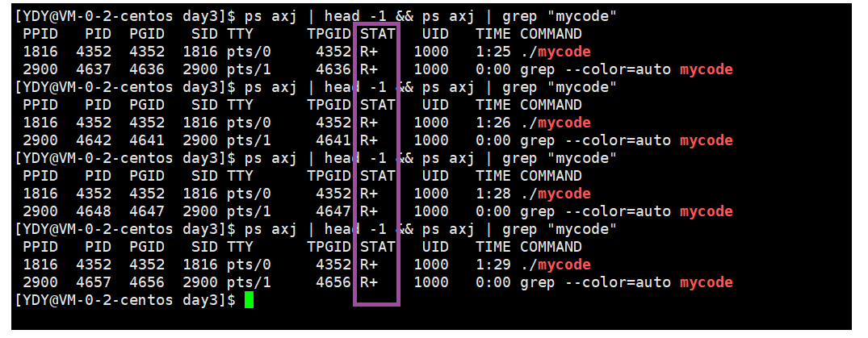Select PID 4637 in the grep row
The image size is (868, 338).
[x=94, y=69]
